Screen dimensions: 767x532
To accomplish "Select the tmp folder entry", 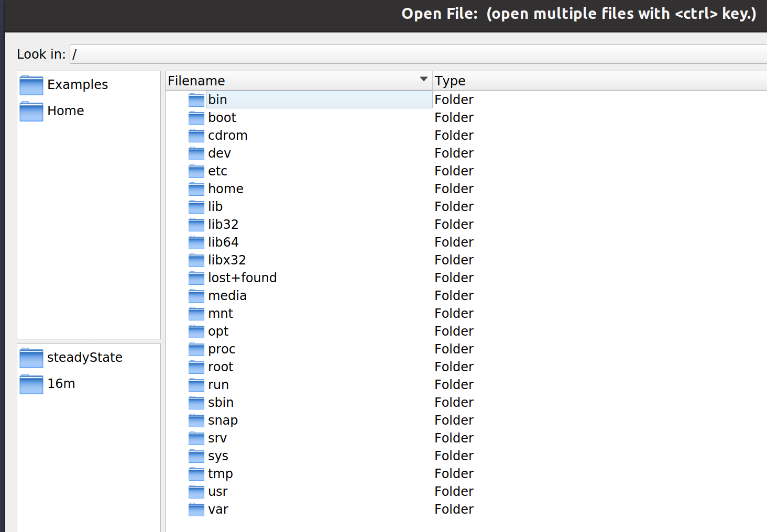I will pos(221,474).
